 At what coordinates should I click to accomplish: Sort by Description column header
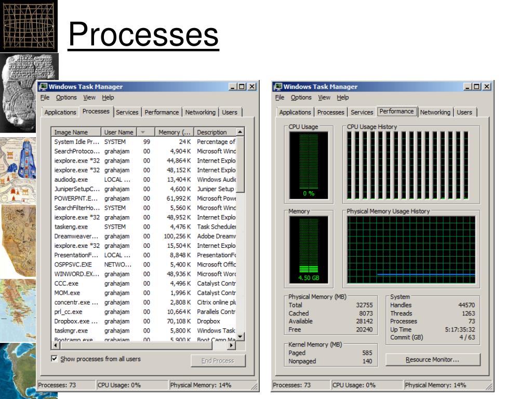click(215, 132)
